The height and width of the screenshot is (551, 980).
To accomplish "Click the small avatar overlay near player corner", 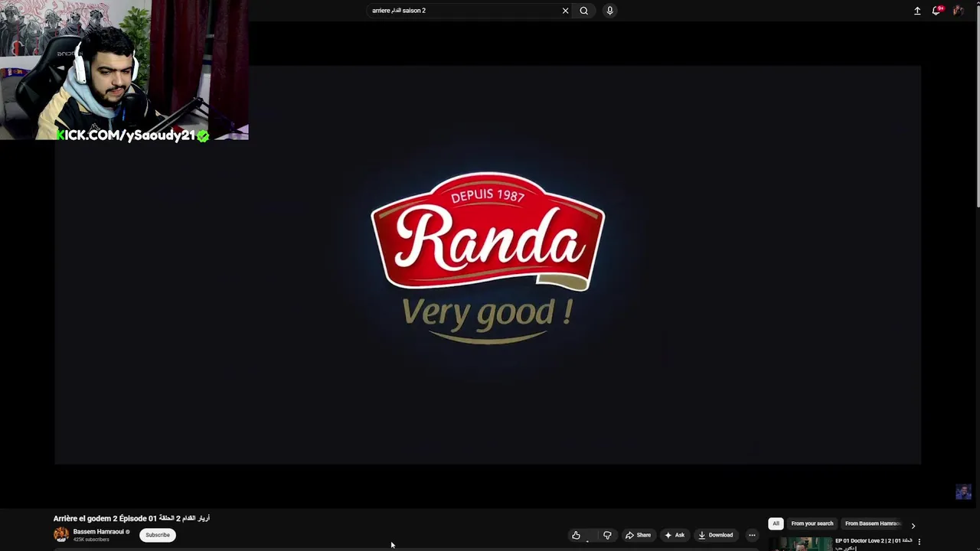I will (963, 492).
